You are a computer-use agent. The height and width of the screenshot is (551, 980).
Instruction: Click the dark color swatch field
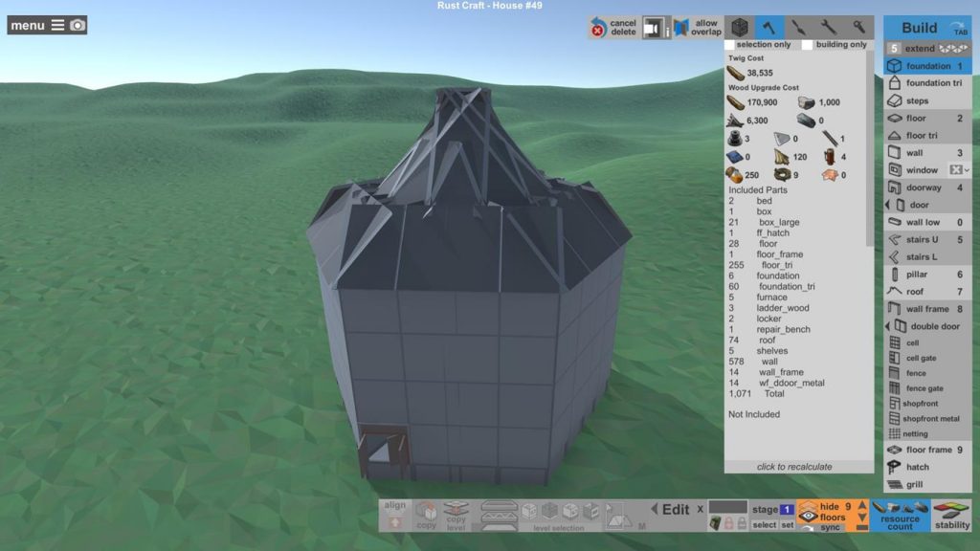[x=727, y=507]
